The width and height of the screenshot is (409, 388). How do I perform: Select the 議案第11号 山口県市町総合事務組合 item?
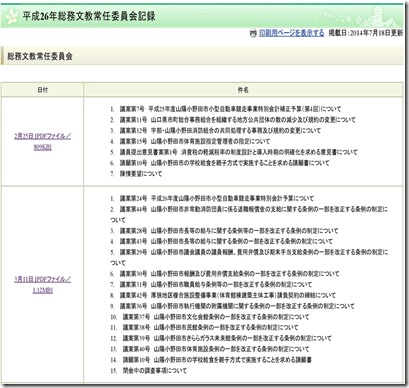point(238,120)
